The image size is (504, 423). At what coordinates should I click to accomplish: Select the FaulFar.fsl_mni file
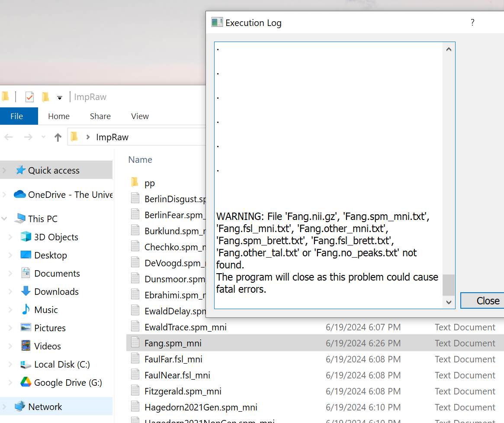click(x=173, y=359)
